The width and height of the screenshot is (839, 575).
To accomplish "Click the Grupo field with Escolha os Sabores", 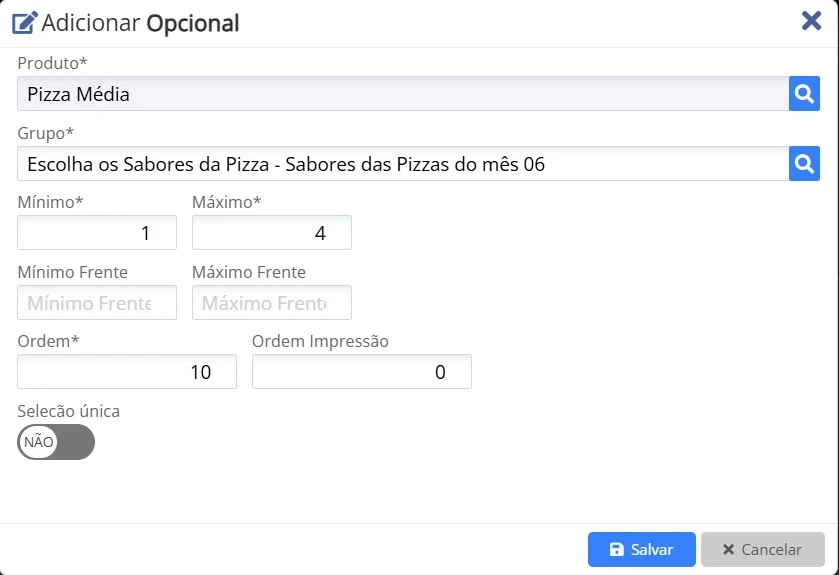I will point(403,163).
